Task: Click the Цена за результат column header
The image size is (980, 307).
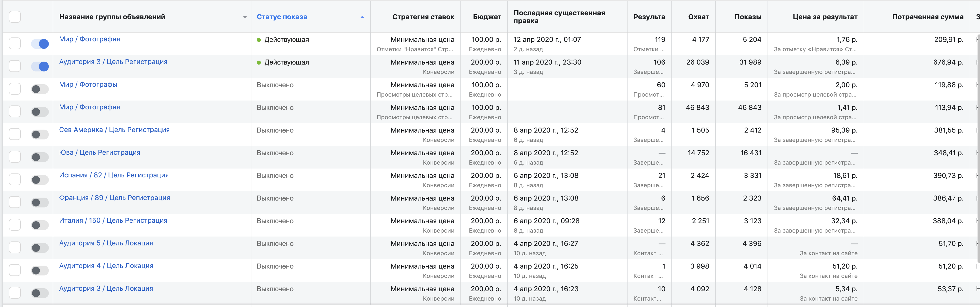Action: click(x=825, y=17)
